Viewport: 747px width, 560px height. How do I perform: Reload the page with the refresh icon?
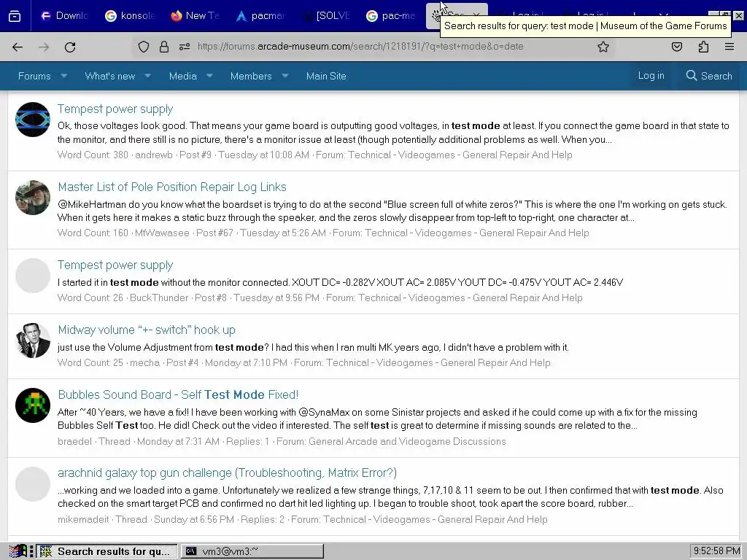tap(70, 47)
